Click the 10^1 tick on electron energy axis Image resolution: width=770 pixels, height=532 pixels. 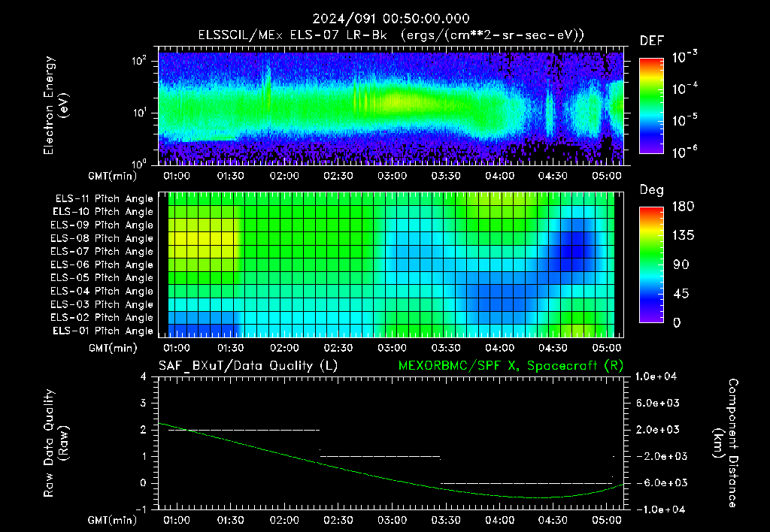point(139,113)
